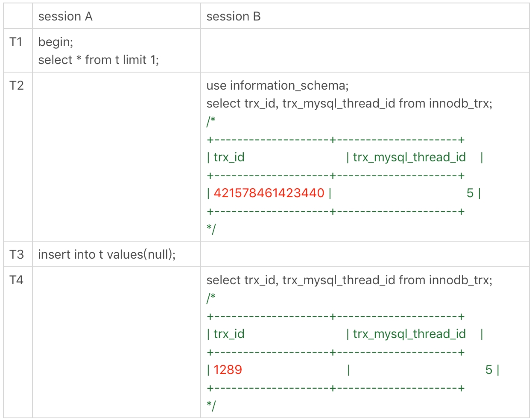
Task: Click the trx_id header in T2 result
Action: [x=229, y=157]
